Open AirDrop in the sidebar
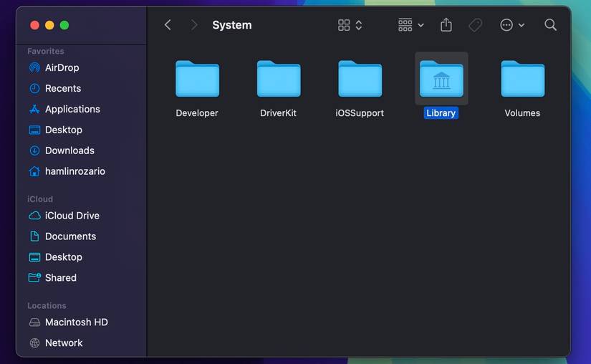 pos(62,67)
